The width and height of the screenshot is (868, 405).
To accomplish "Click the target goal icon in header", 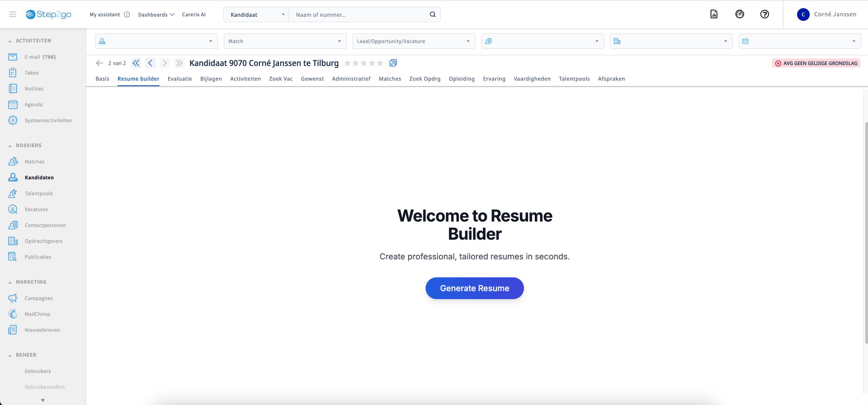I will 740,14.
